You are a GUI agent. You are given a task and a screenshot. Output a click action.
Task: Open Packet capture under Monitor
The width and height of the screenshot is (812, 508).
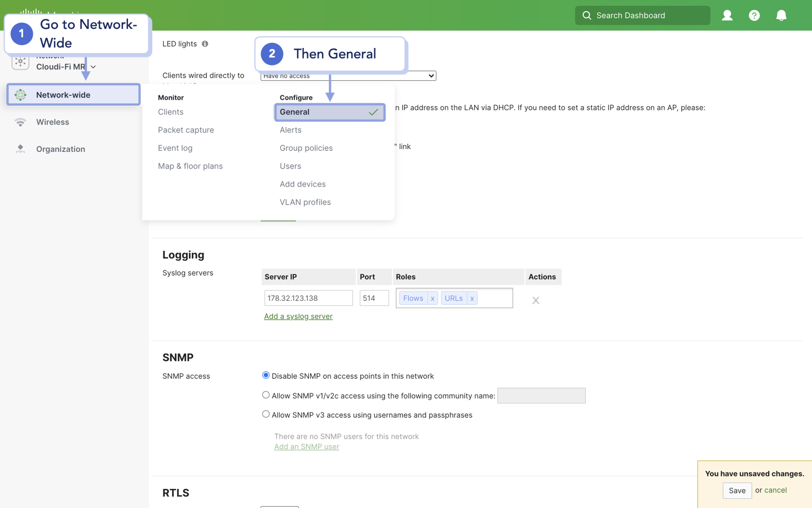pos(186,130)
